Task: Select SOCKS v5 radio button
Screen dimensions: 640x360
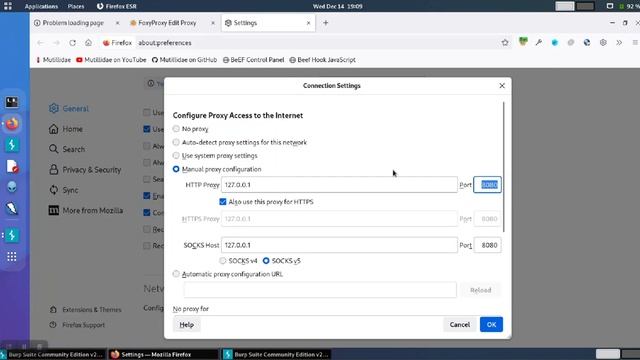Action: click(x=266, y=261)
